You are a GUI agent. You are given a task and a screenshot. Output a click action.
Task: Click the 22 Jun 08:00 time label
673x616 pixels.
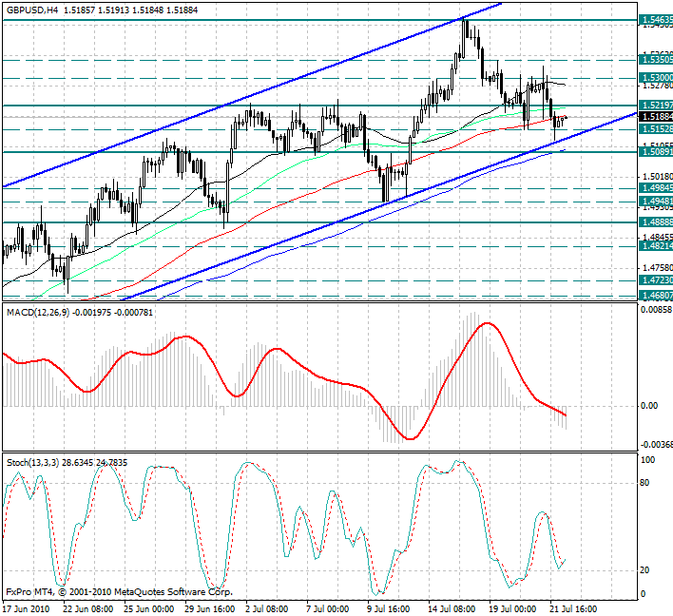coord(88,609)
